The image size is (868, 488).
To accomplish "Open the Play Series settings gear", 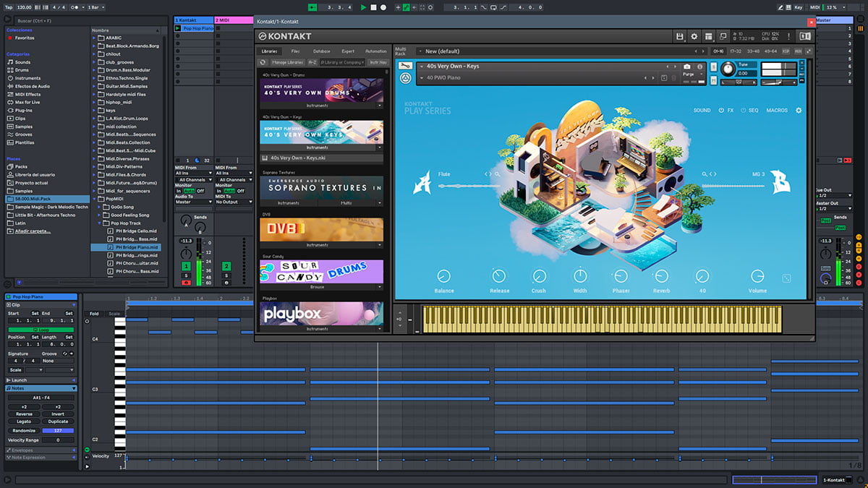I will (799, 111).
